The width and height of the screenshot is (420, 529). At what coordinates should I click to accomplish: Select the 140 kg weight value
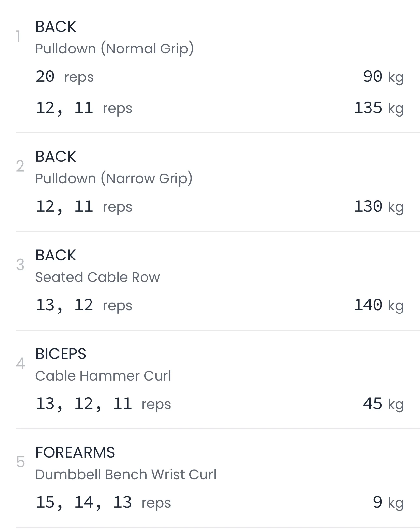379,305
